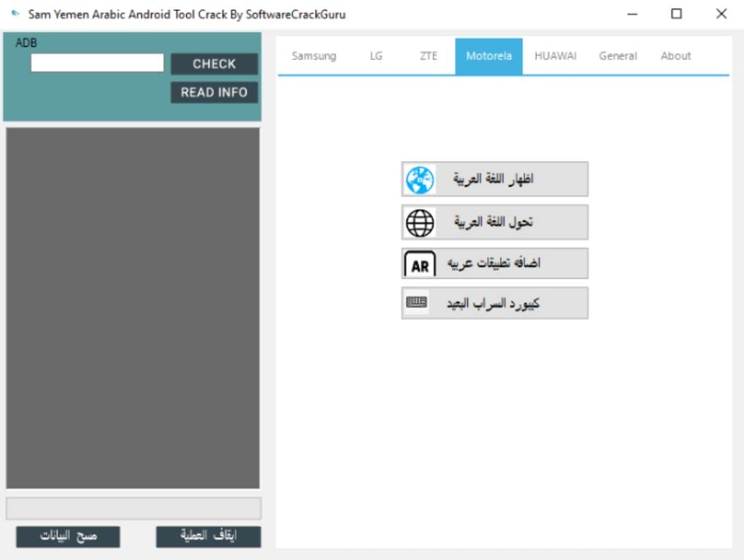744x560 pixels.
Task: Switch to the HUAWAI tab
Action: 556,56
